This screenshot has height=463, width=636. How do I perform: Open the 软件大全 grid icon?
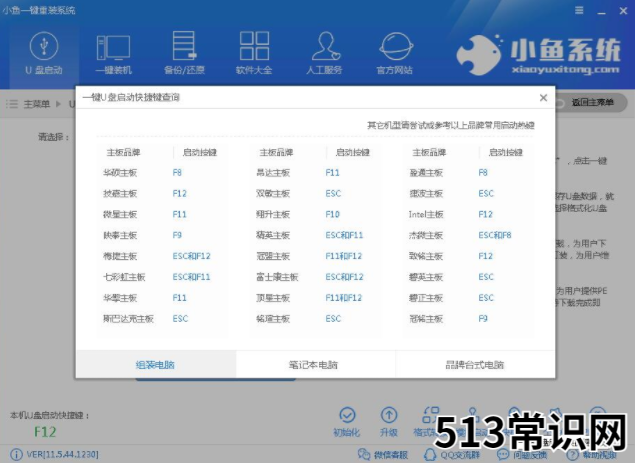click(254, 46)
